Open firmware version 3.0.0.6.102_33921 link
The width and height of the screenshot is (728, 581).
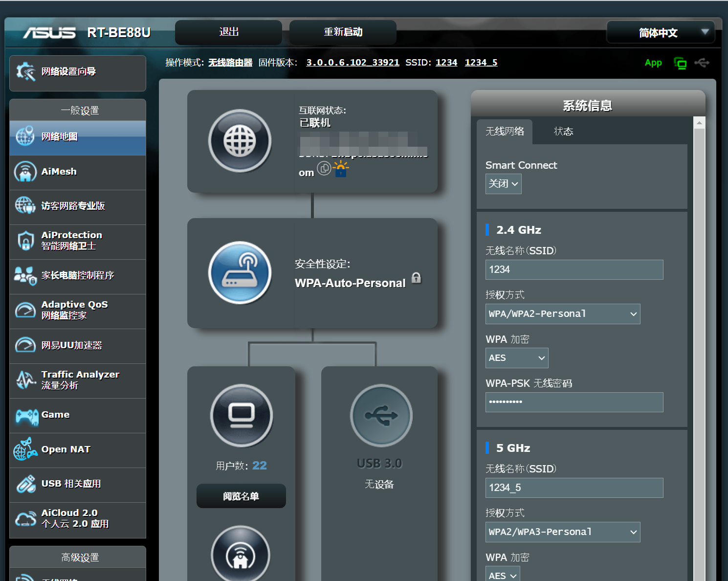coord(353,63)
